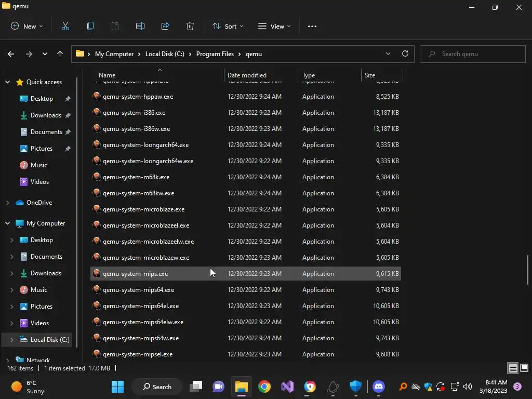Open Task View from taskbar
The image size is (532, 399).
pyautogui.click(x=196, y=387)
